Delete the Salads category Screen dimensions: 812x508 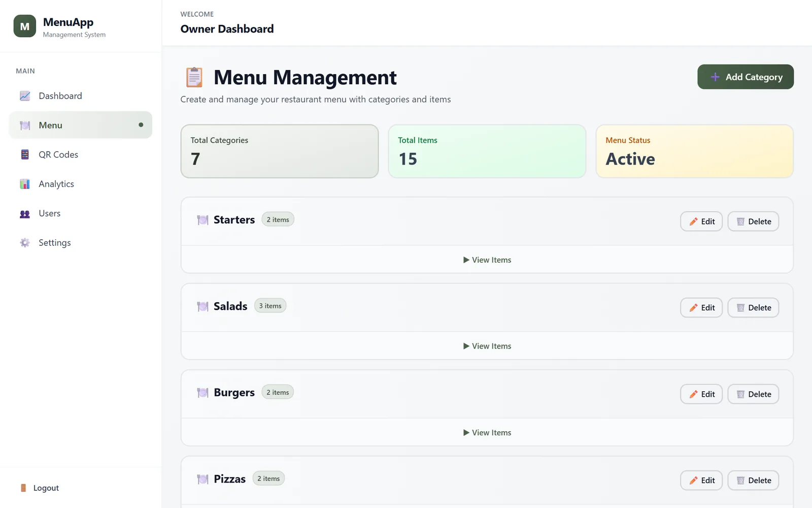[753, 308]
